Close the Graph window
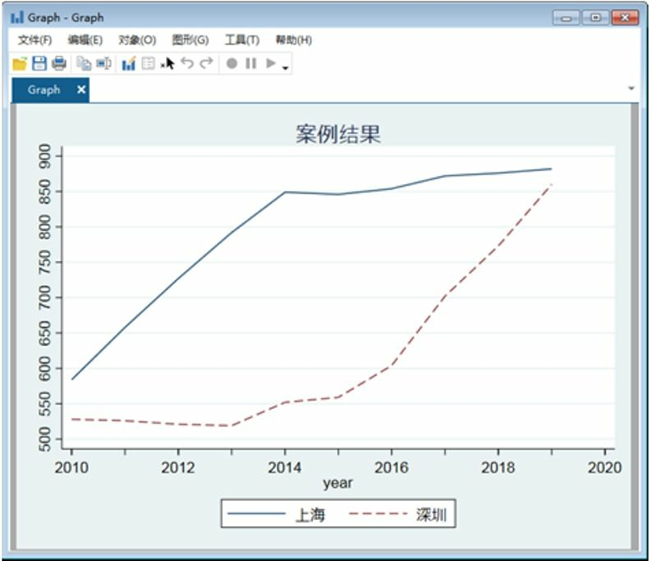650x561 pixels. pyautogui.click(x=625, y=18)
